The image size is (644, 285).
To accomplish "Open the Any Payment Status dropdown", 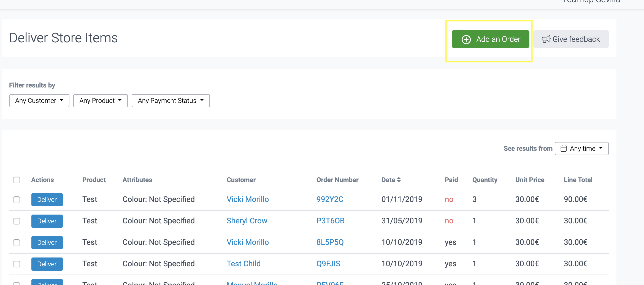I will click(x=171, y=101).
